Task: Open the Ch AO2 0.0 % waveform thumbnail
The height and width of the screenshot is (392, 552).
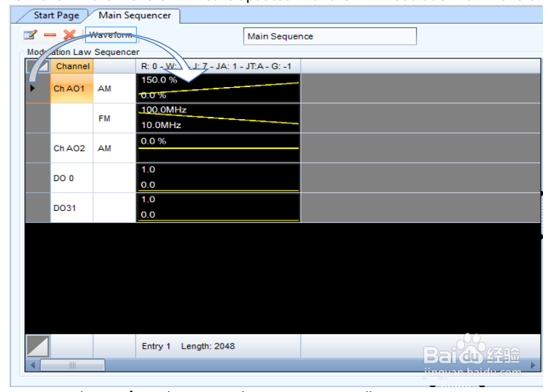Action: pyautogui.click(x=219, y=148)
